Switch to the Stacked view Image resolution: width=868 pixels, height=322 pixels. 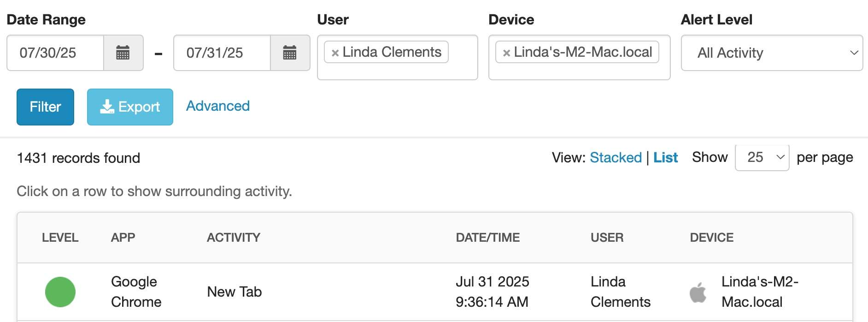pos(616,158)
